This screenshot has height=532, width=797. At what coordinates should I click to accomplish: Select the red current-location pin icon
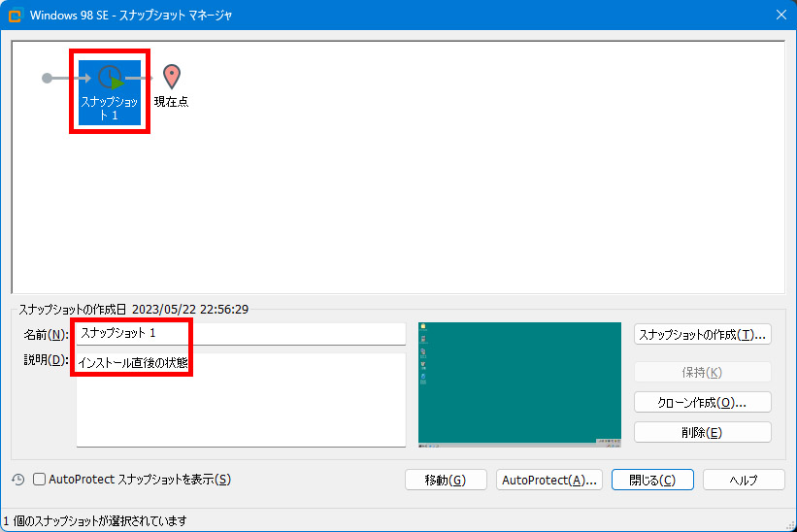pyautogui.click(x=172, y=77)
